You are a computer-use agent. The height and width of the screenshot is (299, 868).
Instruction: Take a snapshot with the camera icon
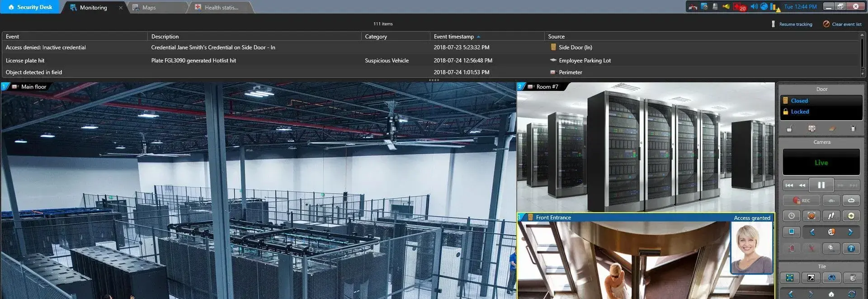pos(811,216)
